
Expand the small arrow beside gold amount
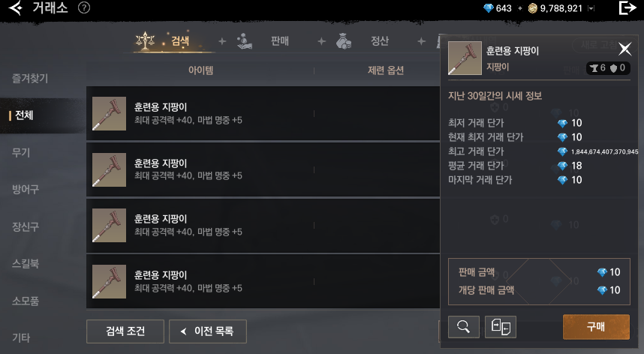(x=591, y=8)
